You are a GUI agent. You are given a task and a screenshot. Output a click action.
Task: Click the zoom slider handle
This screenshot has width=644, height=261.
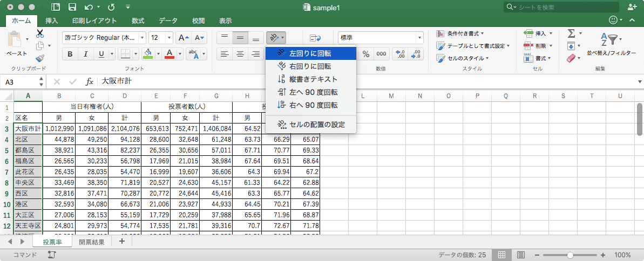[x=571, y=255]
